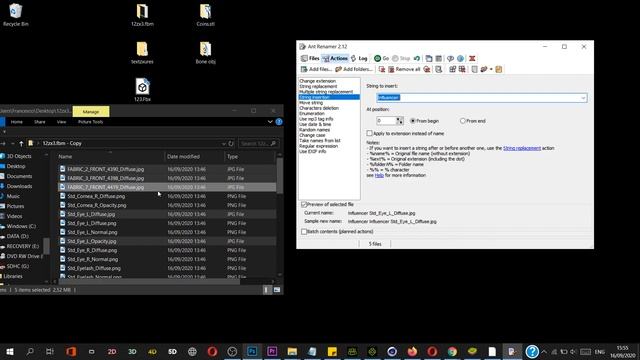
Task: Open the Share tab in File Explorer
Action: [x=40, y=122]
